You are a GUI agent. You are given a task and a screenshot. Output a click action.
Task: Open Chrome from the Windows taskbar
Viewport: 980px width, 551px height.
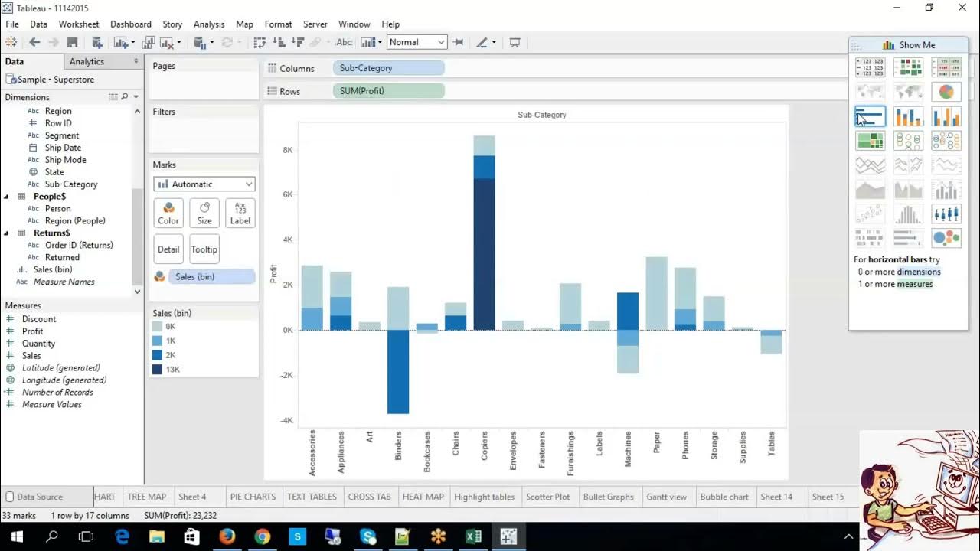(263, 536)
